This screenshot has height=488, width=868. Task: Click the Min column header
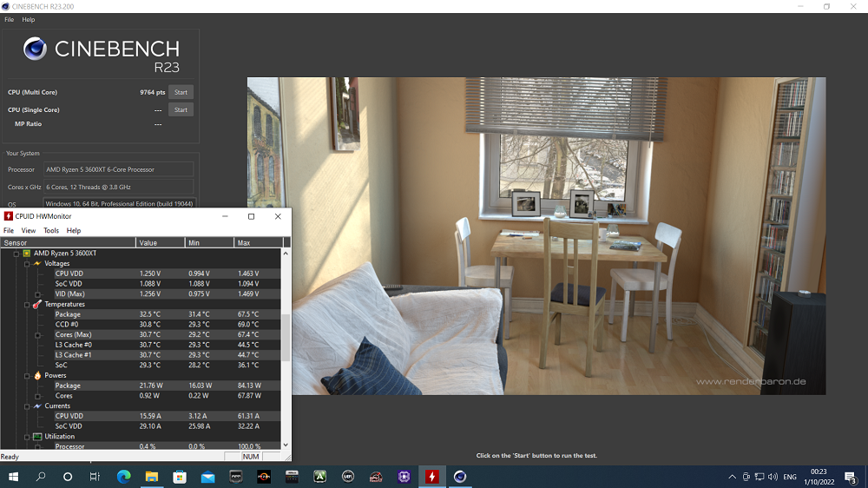[209, 242]
